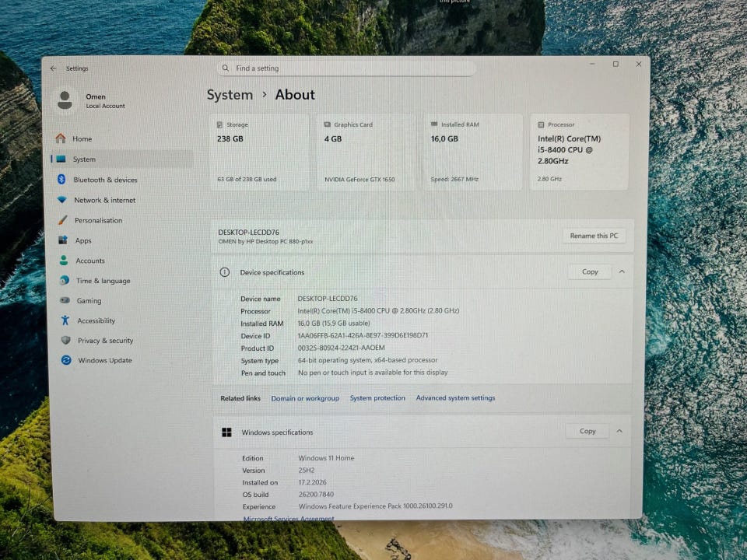The image size is (747, 560).
Task: Minimize the Settings window
Action: [592, 64]
